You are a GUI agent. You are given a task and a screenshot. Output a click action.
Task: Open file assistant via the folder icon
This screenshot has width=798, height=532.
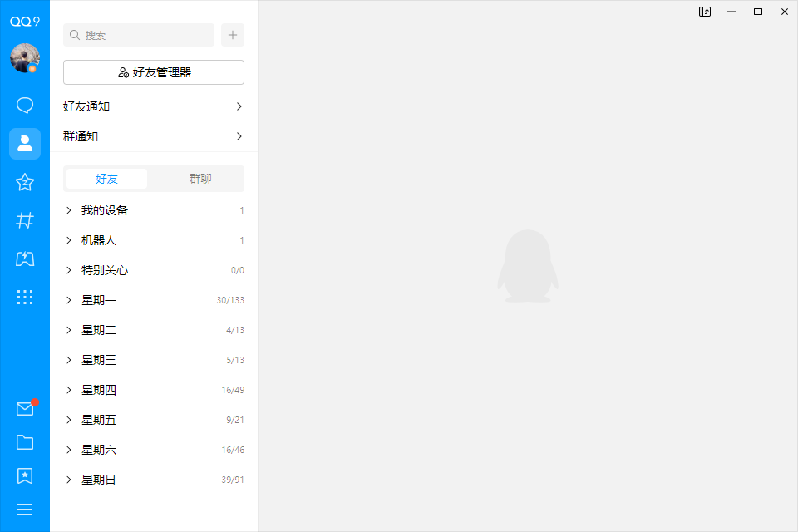[x=25, y=442]
